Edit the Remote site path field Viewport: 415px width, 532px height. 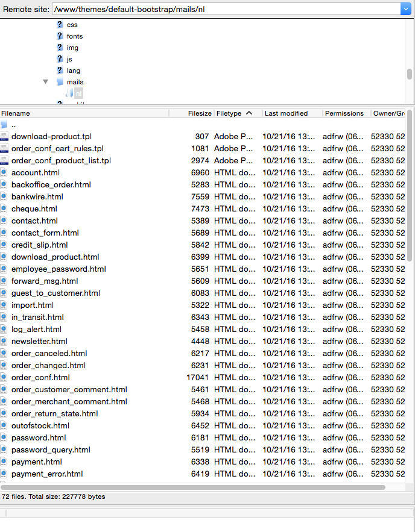(227, 9)
